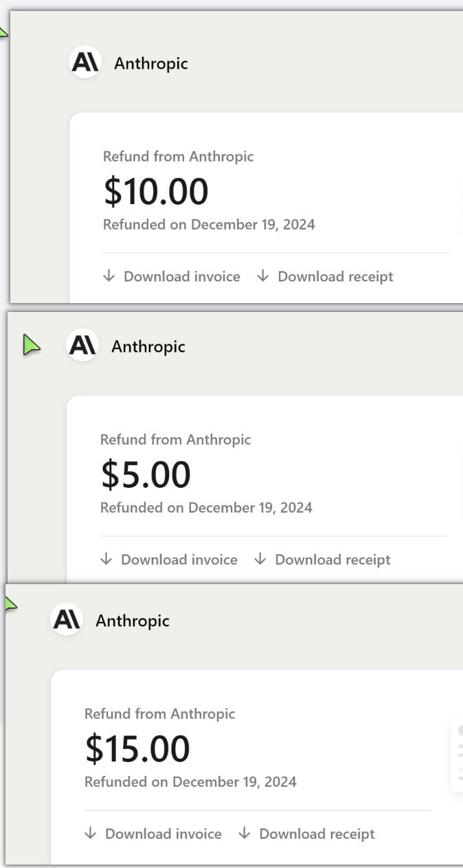Viewport: 463px width, 868px height.
Task: Select the $10.00 refund amount
Action: click(x=156, y=192)
